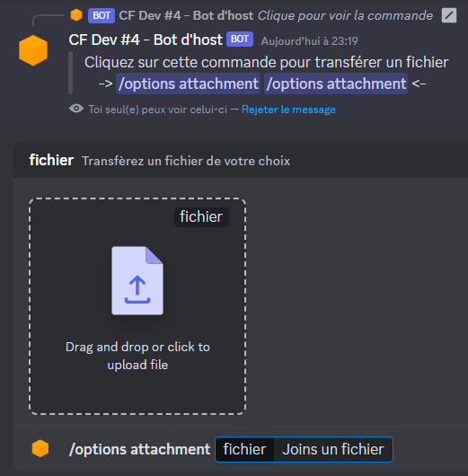Click the 'fichier' option pill in command bar

245,449
